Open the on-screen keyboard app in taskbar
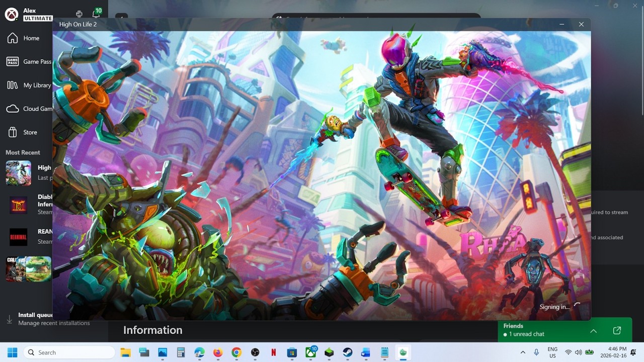 click(144, 352)
